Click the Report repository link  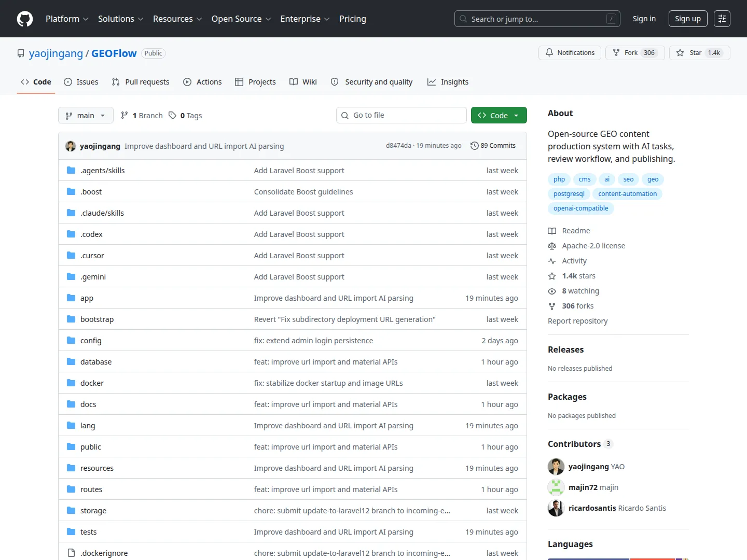(578, 321)
